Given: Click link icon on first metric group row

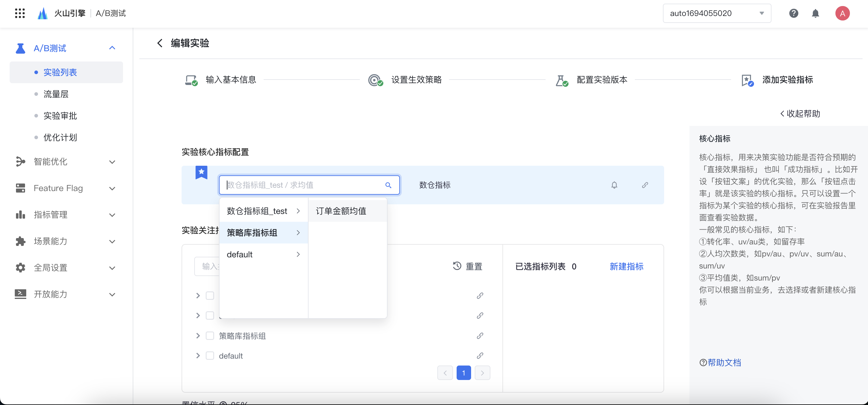Looking at the screenshot, I should 480,296.
